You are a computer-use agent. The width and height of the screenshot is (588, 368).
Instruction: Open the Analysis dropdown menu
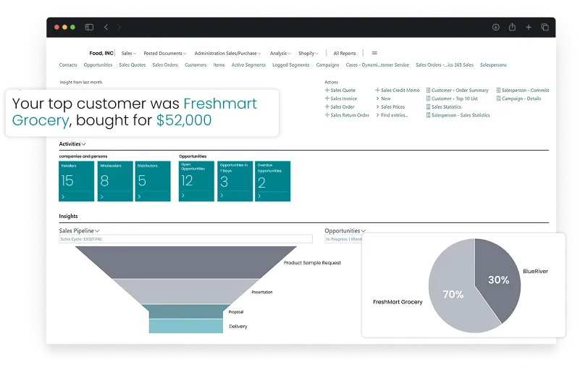click(x=280, y=54)
